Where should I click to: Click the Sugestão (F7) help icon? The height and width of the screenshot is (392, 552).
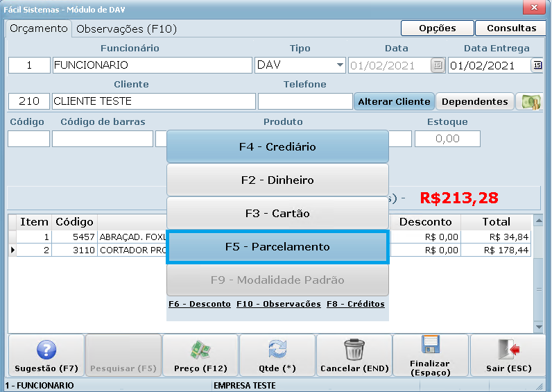pos(46,350)
